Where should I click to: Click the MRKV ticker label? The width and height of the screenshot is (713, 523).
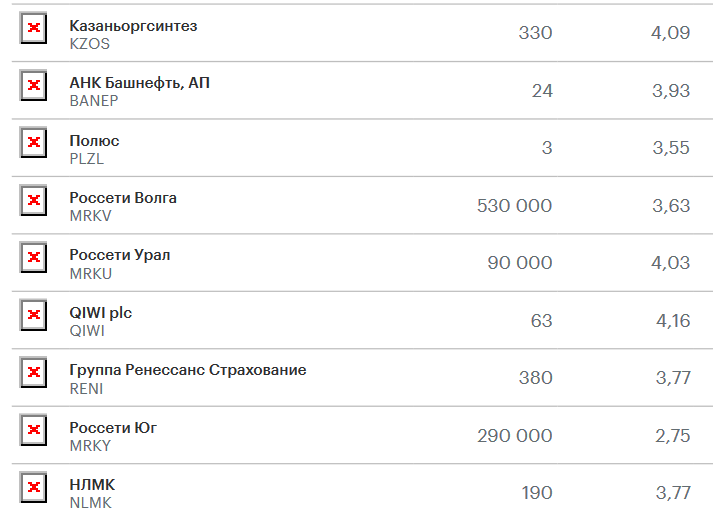(90, 216)
